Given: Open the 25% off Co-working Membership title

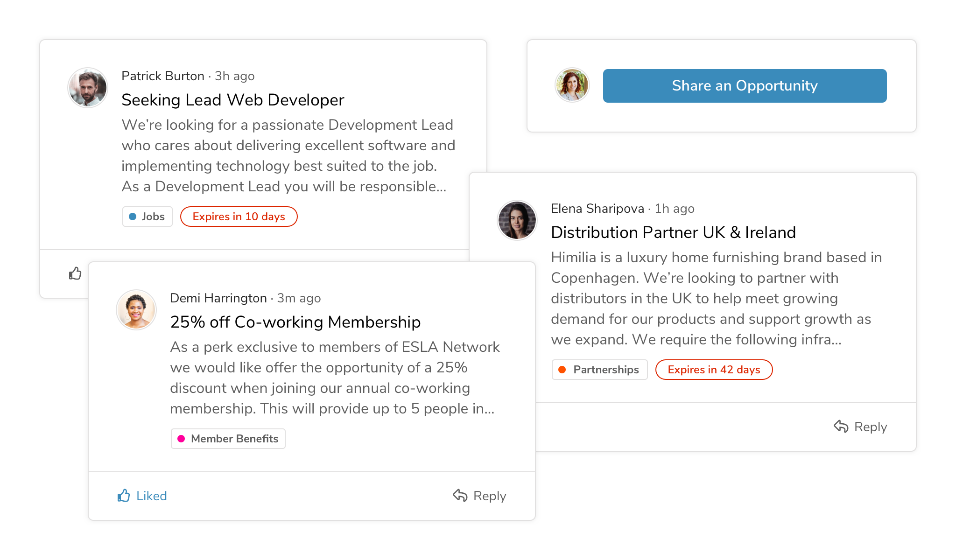Looking at the screenshot, I should (295, 322).
